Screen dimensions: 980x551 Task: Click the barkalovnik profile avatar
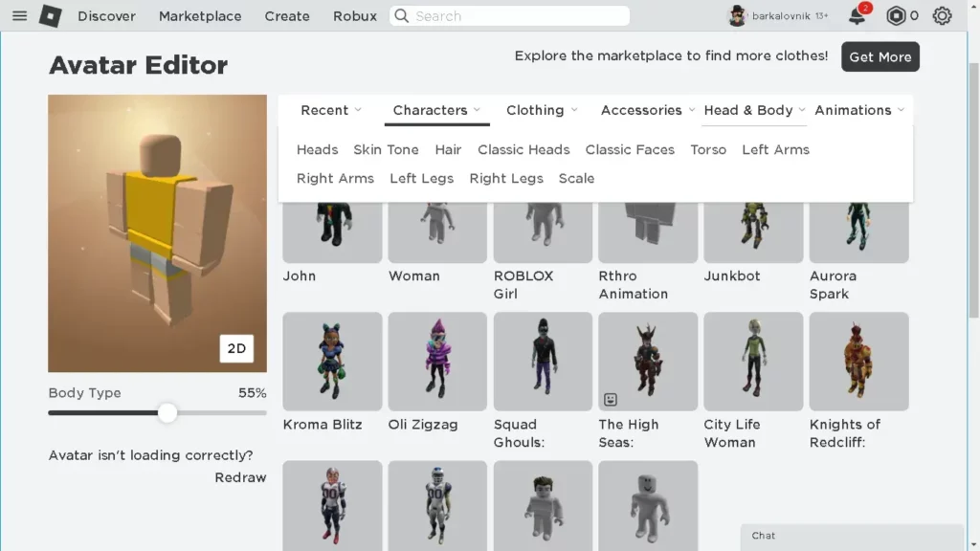coord(738,15)
